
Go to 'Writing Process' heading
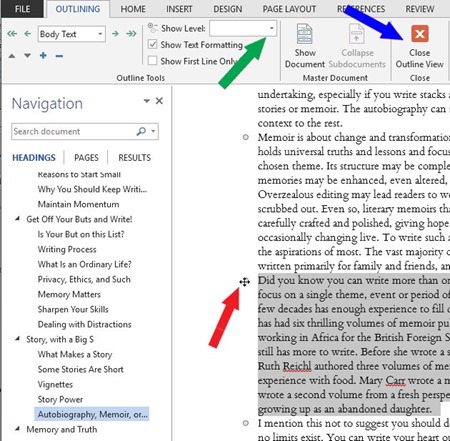(x=67, y=249)
